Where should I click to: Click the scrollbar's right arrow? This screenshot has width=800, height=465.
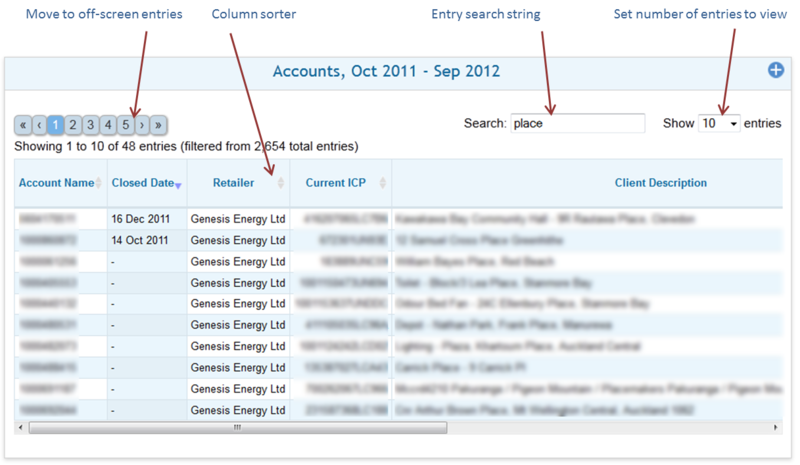776,427
